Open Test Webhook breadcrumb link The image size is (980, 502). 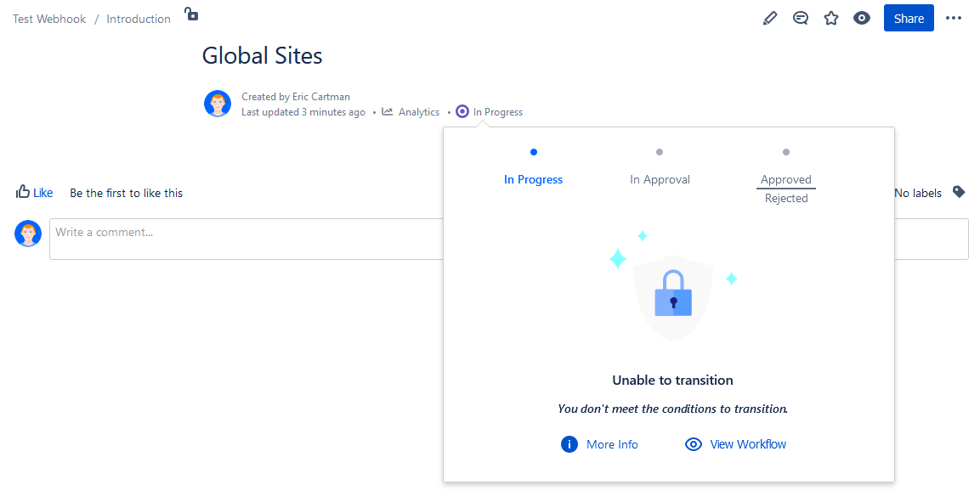click(49, 19)
